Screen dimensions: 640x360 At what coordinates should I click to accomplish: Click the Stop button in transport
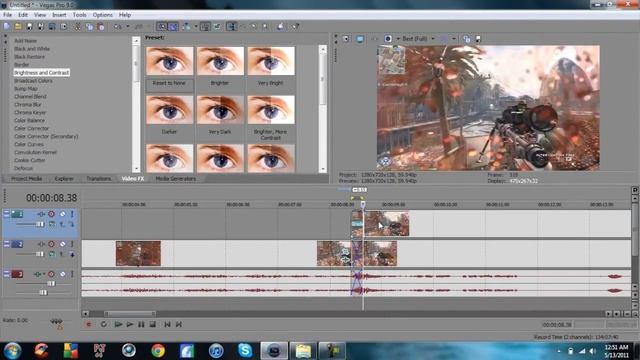(x=152, y=324)
